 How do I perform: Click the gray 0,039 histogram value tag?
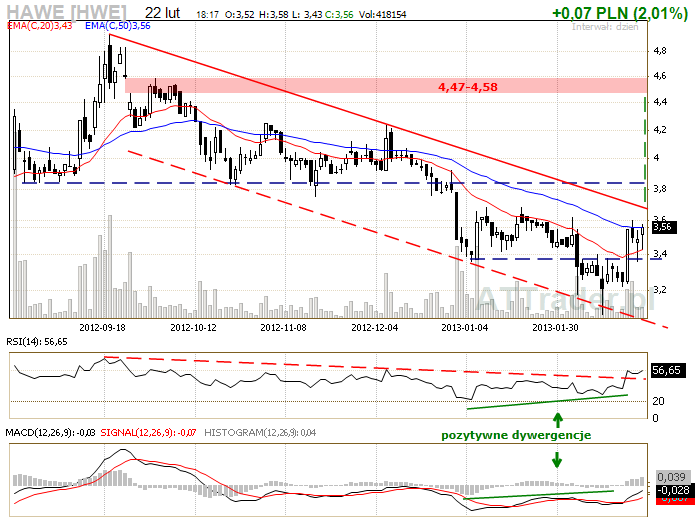(x=671, y=477)
